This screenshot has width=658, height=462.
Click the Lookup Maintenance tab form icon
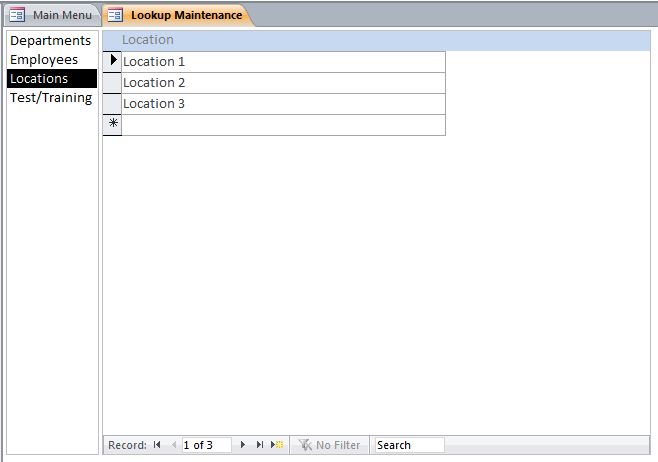[115, 15]
